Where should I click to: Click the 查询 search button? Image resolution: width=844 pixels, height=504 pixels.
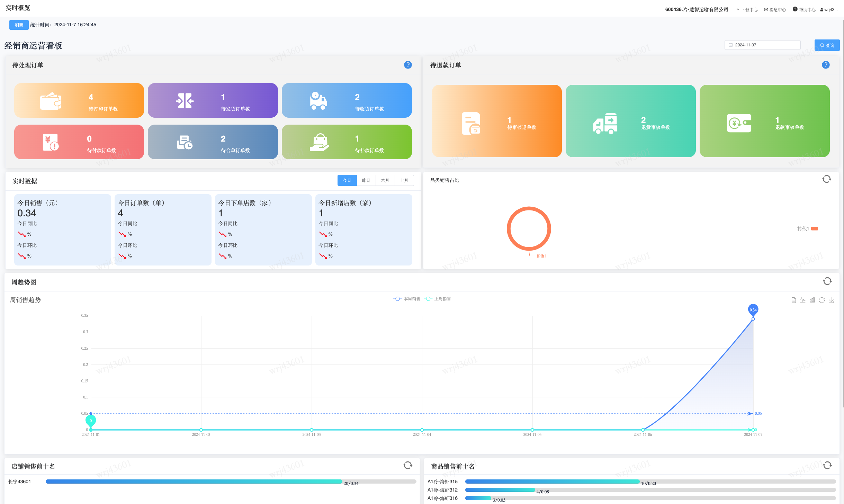827,45
